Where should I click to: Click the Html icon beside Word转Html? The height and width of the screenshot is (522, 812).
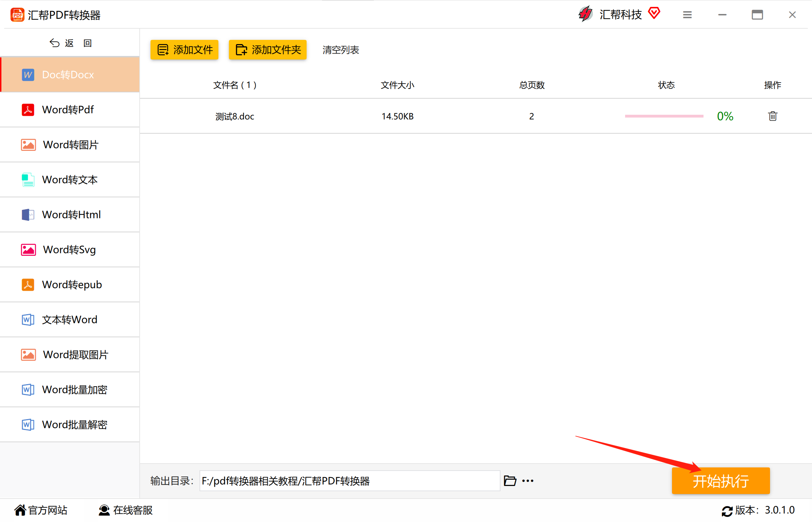tap(28, 215)
